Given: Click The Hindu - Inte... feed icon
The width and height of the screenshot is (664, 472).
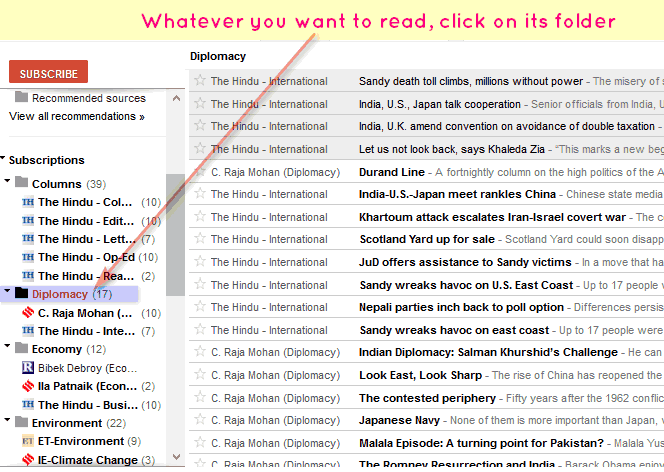Looking at the screenshot, I should [x=28, y=331].
